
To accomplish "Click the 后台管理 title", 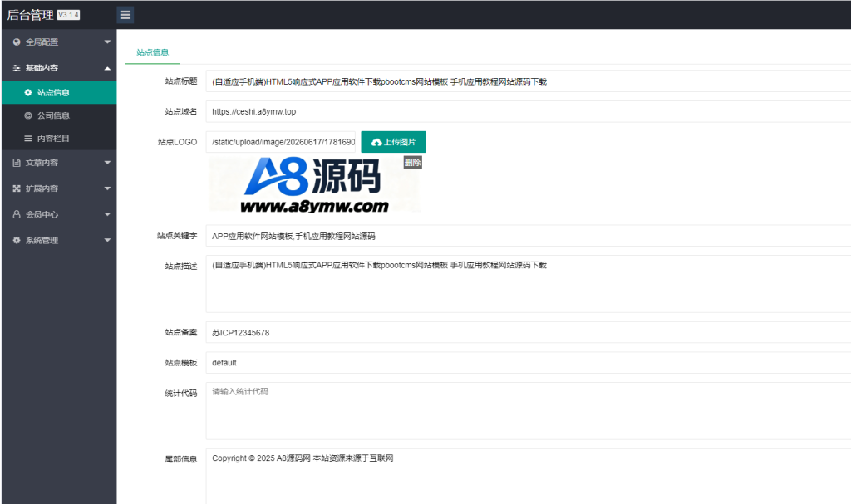I will click(31, 15).
